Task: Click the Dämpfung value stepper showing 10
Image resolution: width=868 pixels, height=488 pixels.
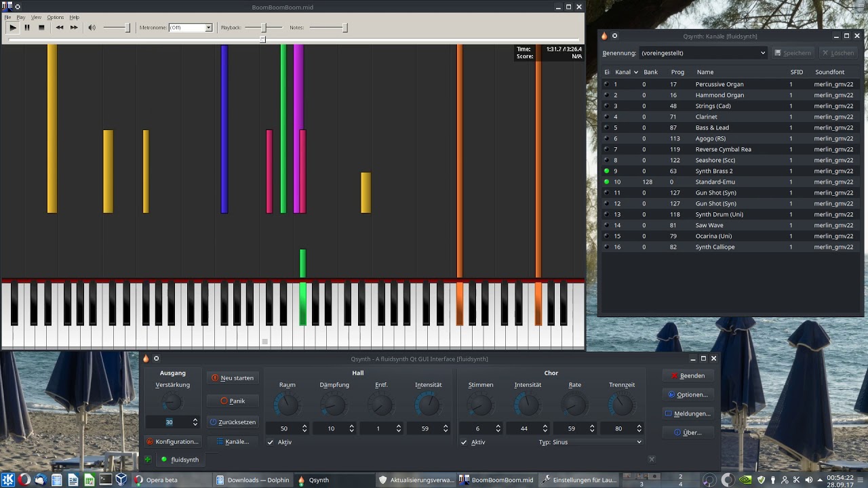Action: click(x=334, y=428)
